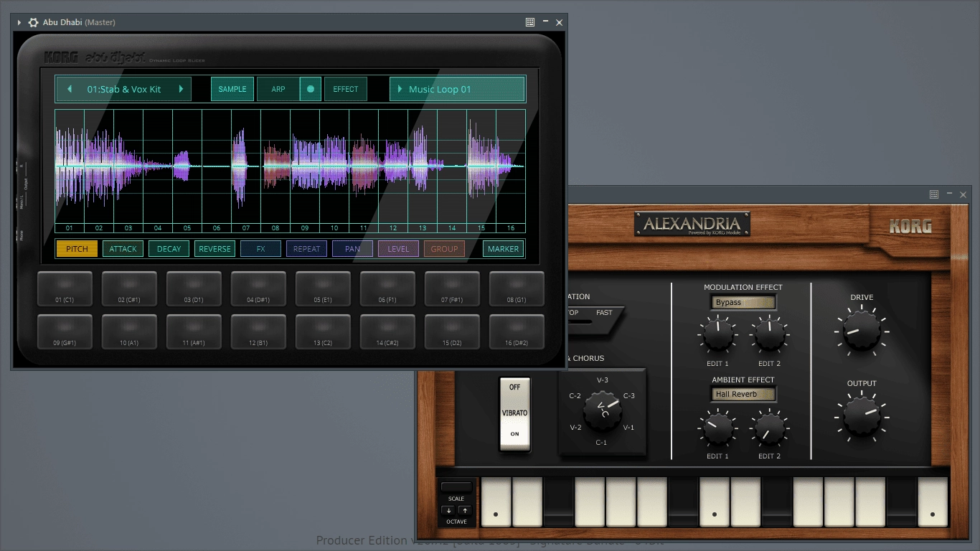Select the REPEAT edit mode

[306, 249]
